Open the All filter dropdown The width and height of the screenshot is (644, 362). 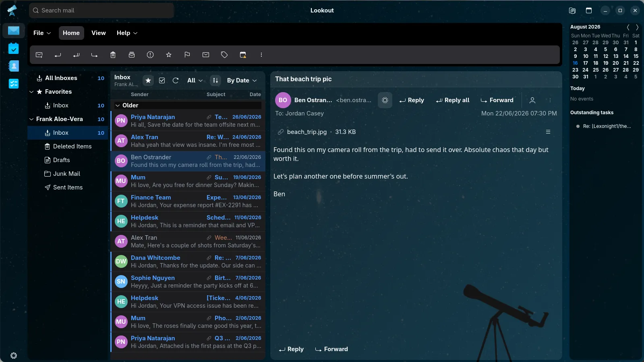point(195,80)
